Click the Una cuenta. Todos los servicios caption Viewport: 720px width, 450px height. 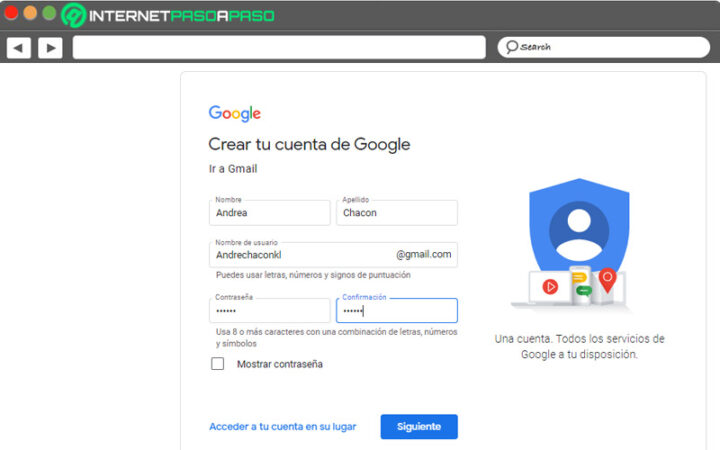(579, 347)
